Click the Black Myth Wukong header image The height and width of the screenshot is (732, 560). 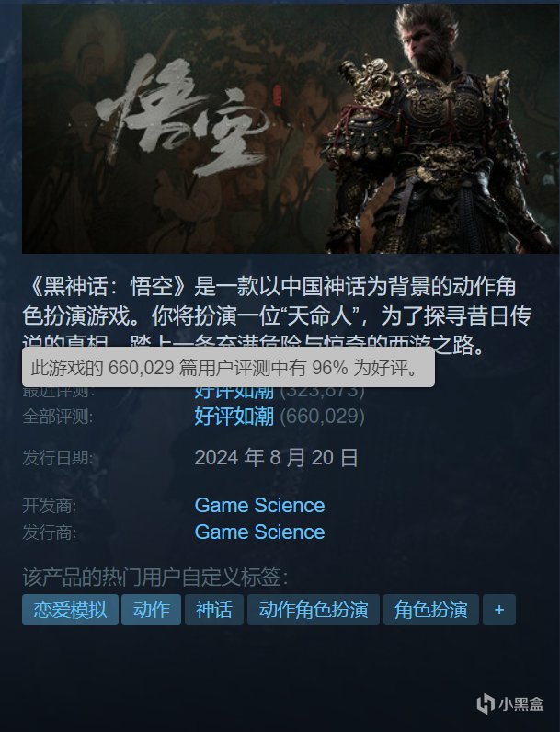pyautogui.click(x=291, y=129)
